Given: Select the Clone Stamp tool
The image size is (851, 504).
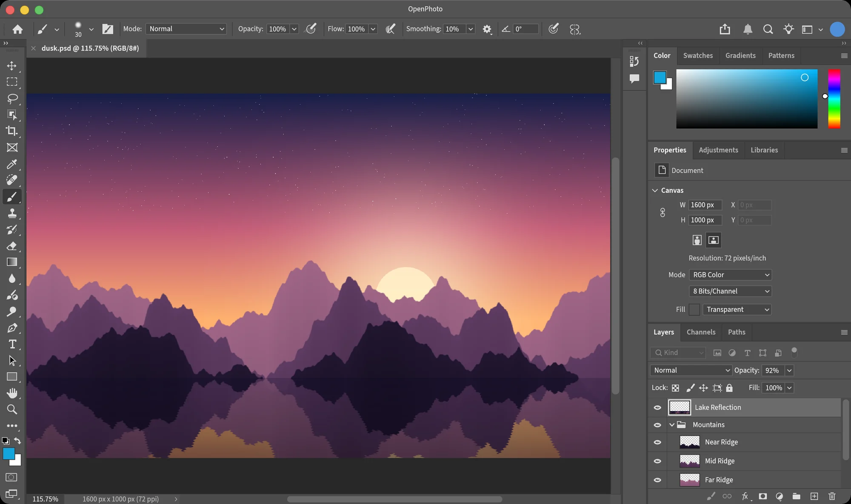Looking at the screenshot, I should pyautogui.click(x=12, y=213).
